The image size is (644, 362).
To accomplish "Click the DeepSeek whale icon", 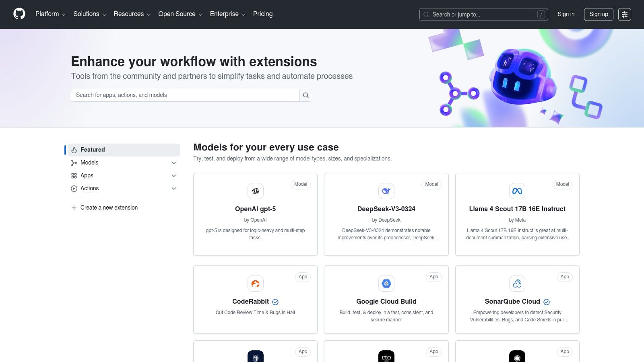I will [x=386, y=191].
